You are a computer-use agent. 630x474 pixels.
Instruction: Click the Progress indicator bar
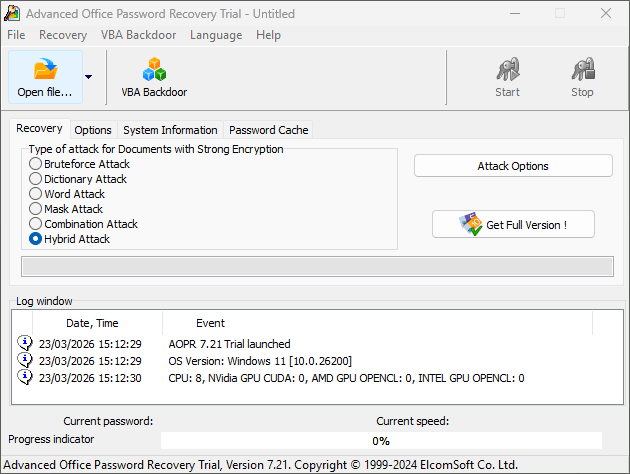click(381, 441)
